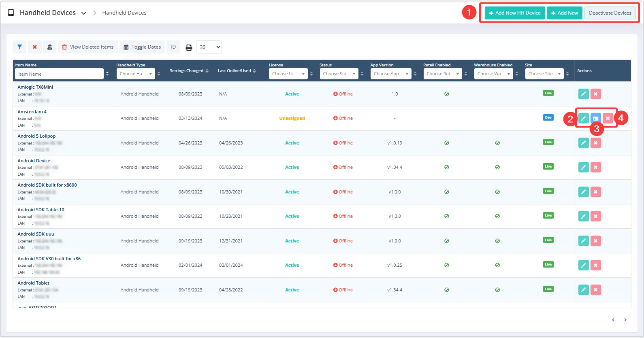The height and width of the screenshot is (338, 644).
Task: Focus the Item Name filter field
Action: click(x=59, y=74)
